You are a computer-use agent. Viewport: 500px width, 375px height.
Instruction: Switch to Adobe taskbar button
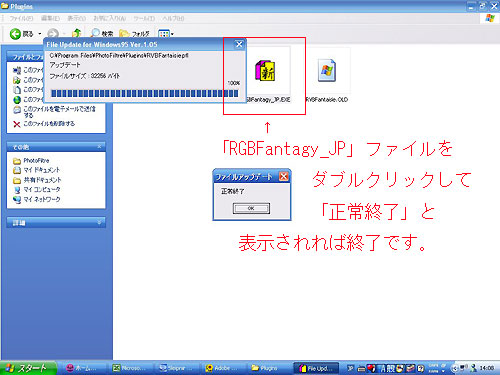222,368
